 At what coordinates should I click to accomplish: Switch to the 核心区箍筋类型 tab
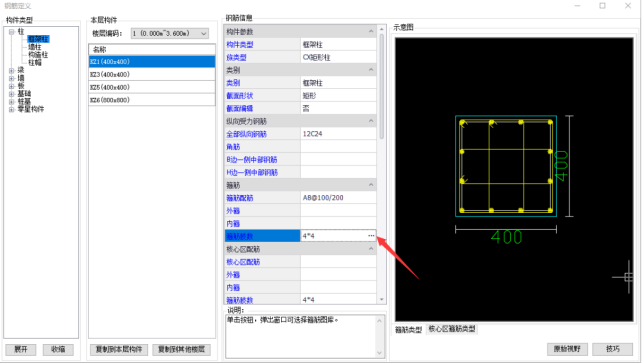click(x=452, y=329)
